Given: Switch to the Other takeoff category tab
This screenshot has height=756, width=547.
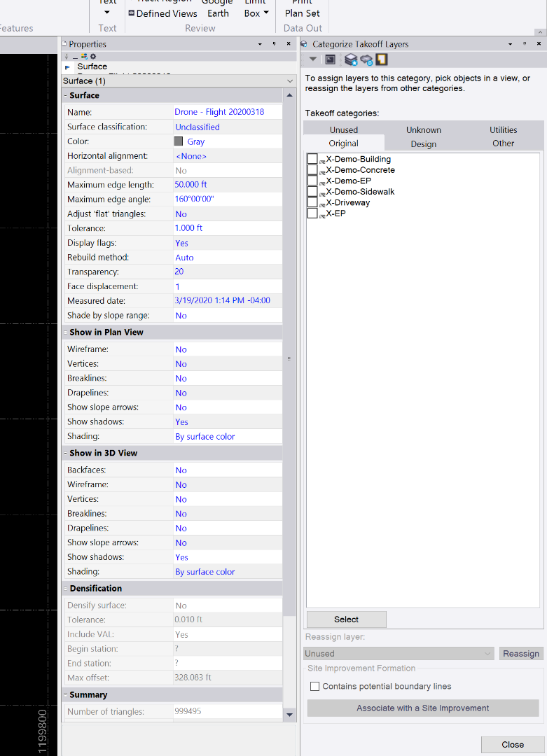Looking at the screenshot, I should click(503, 143).
